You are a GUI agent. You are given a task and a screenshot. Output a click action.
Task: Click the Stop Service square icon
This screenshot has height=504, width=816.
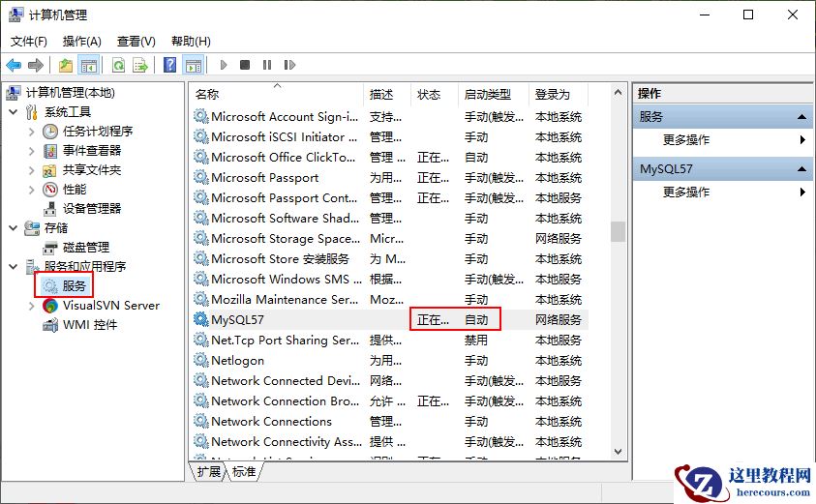point(245,65)
